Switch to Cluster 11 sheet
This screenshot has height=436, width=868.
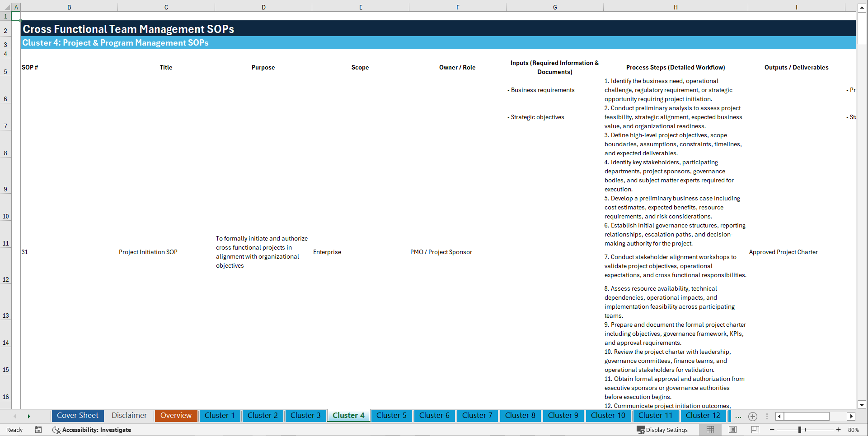pyautogui.click(x=656, y=416)
